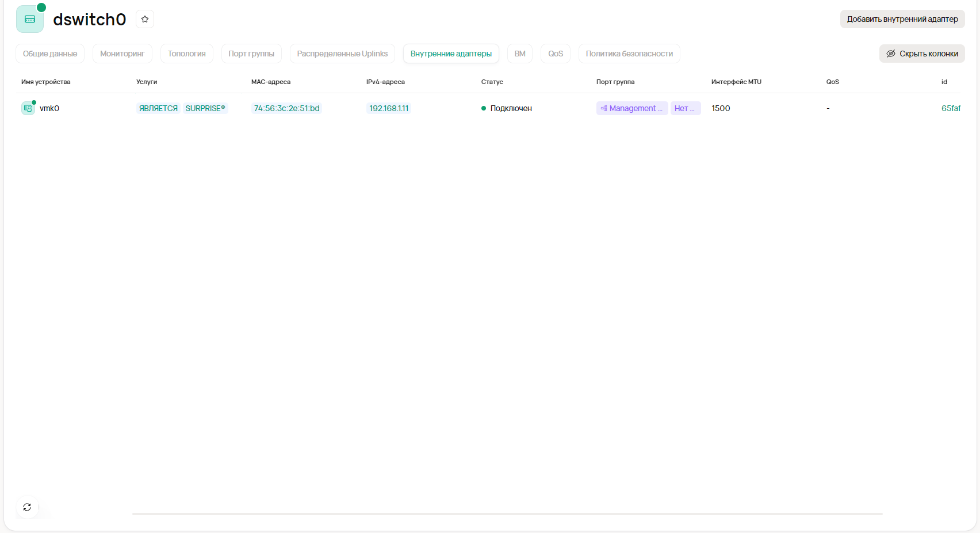
Task: Open the Топология tab
Action: pos(186,54)
